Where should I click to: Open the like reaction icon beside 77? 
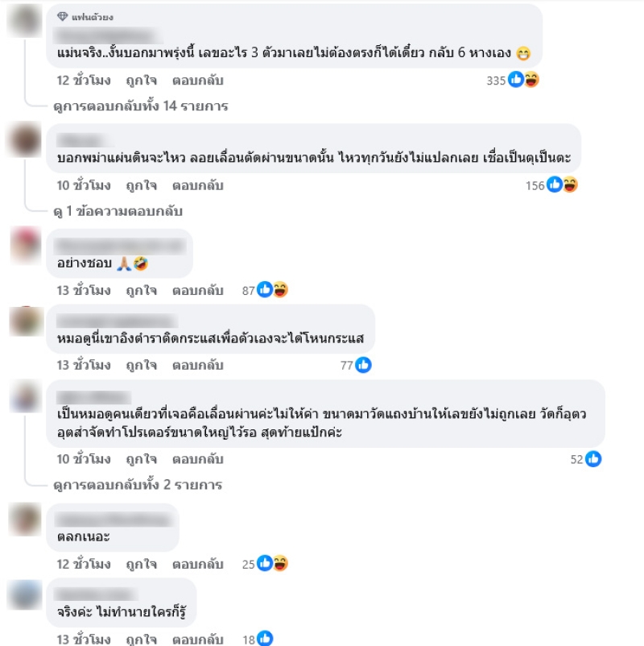[363, 365]
